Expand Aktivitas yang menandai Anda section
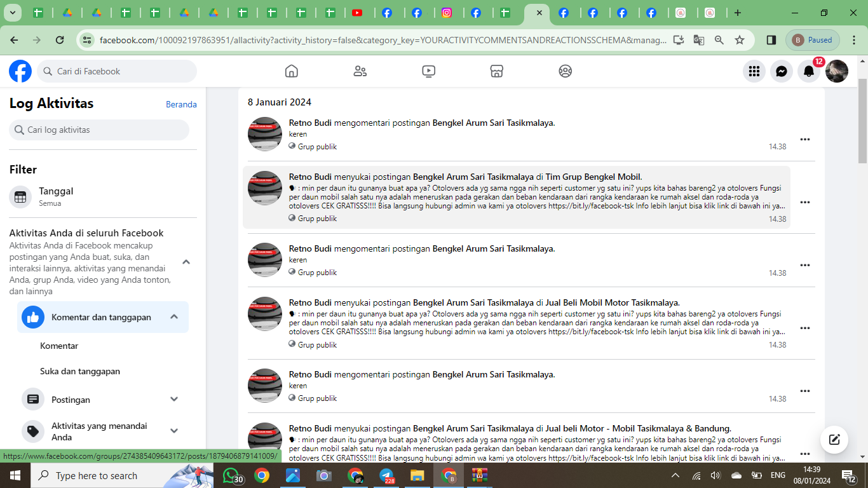The image size is (868, 488). (174, 431)
